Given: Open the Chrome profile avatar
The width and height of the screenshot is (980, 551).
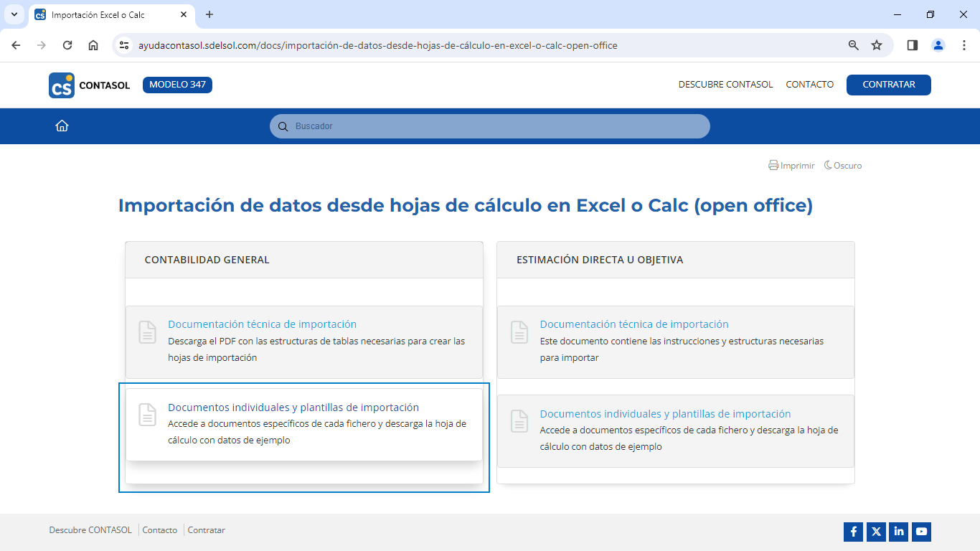Looking at the screenshot, I should pyautogui.click(x=938, y=45).
